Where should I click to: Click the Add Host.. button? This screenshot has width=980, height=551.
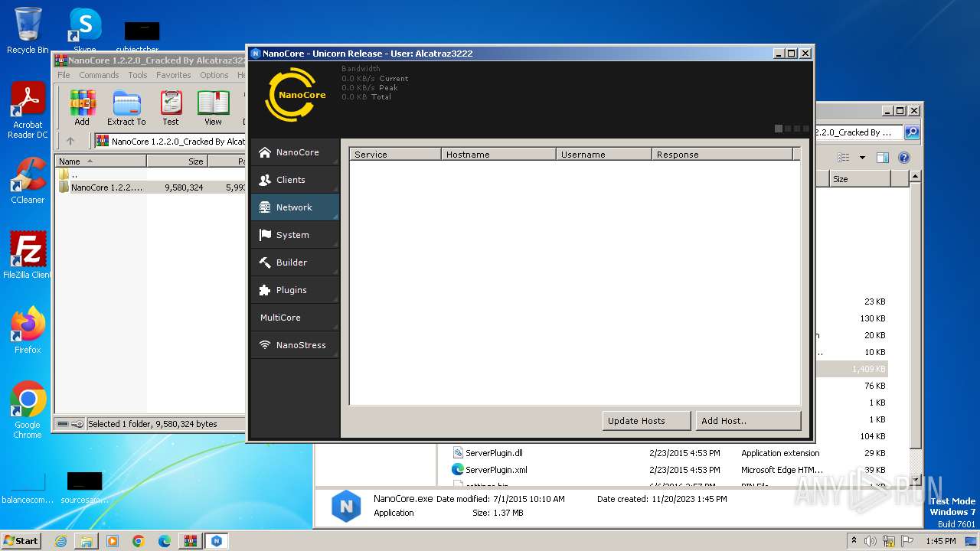coord(748,421)
